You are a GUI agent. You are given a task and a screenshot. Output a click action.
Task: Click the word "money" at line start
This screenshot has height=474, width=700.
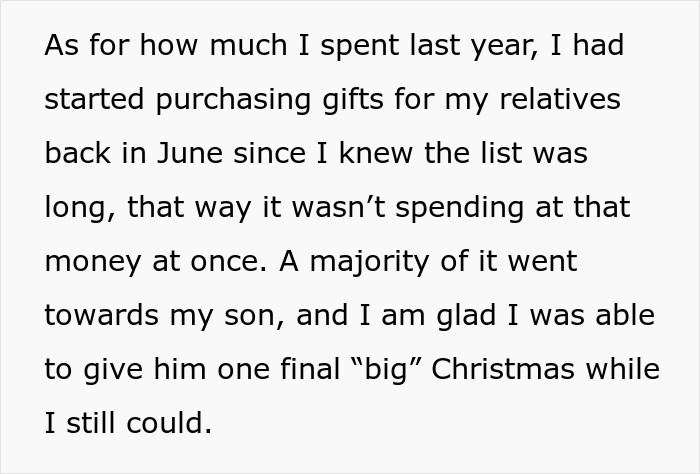point(90,261)
